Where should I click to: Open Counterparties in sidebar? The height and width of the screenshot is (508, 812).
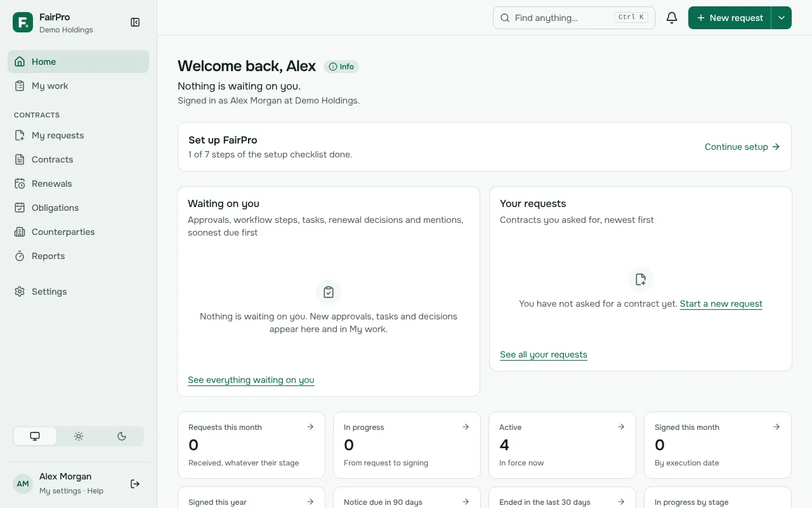(x=79, y=232)
